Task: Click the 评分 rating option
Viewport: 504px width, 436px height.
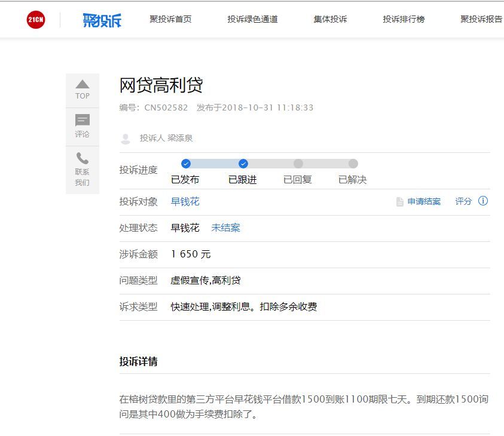Action: point(463,202)
